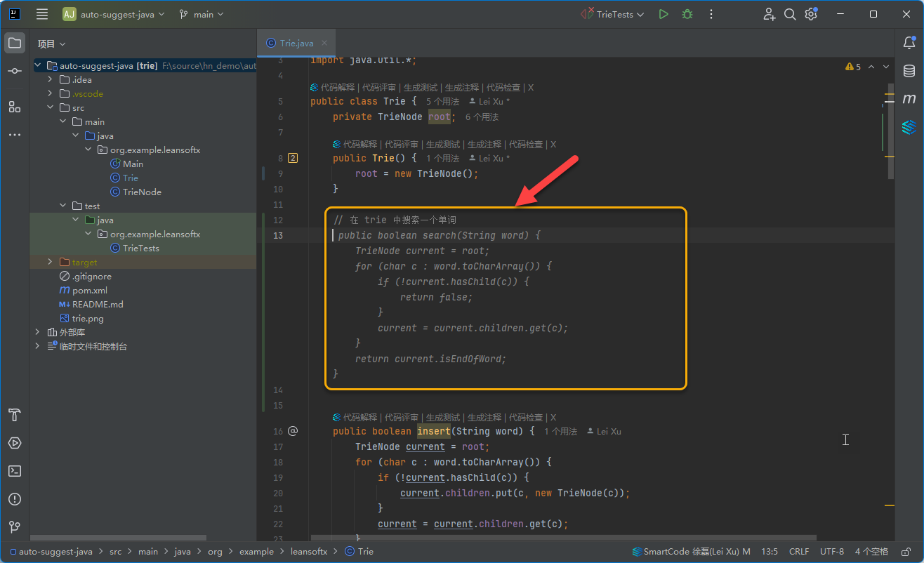The height and width of the screenshot is (563, 924).
Task: Click leansoftx breadcrumb in the navigation bar
Action: tap(309, 552)
